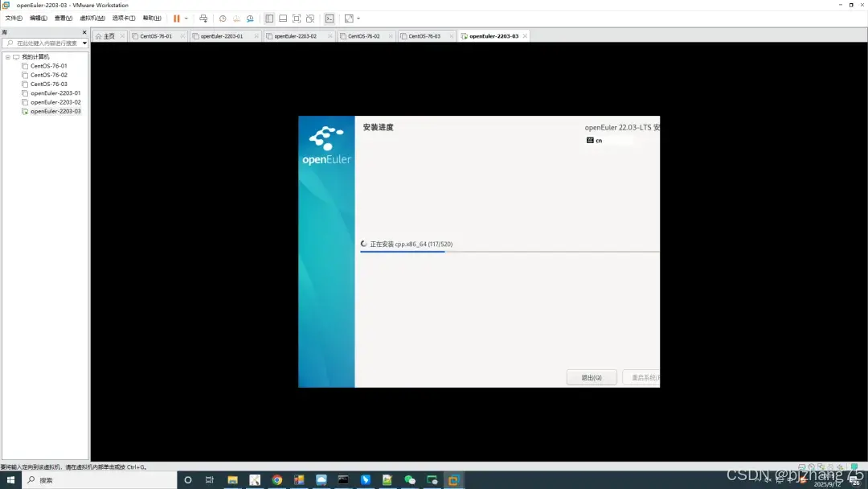Open the 虚拟机(M) menu
The height and width of the screenshot is (489, 868).
pyautogui.click(x=91, y=18)
